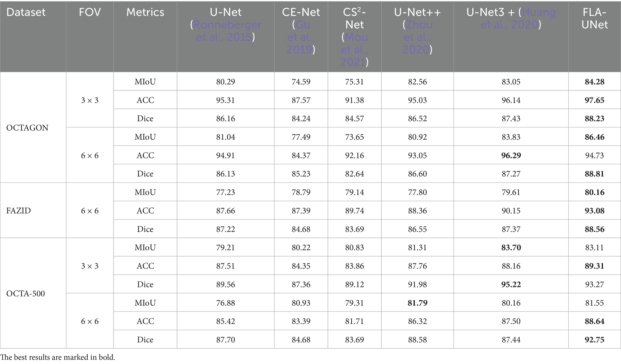The image size is (621, 364).
Task: Click the bold 97.65 ACC value
Action: coord(595,100)
